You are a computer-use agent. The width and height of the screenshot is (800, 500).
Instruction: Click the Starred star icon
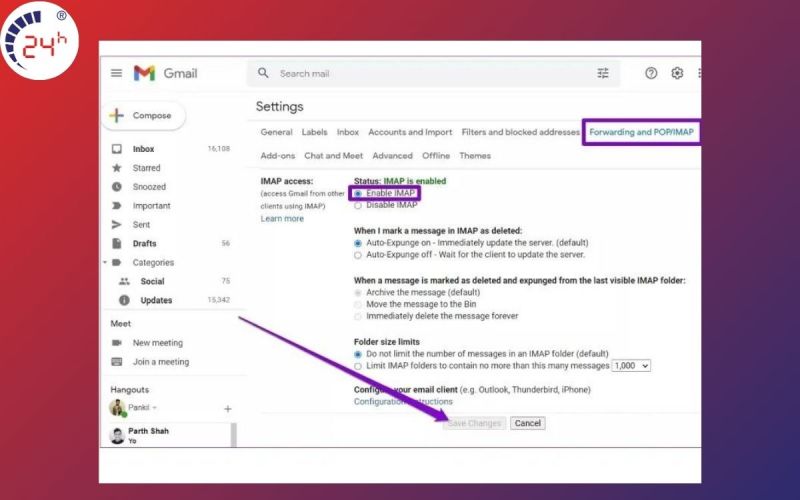pos(117,167)
